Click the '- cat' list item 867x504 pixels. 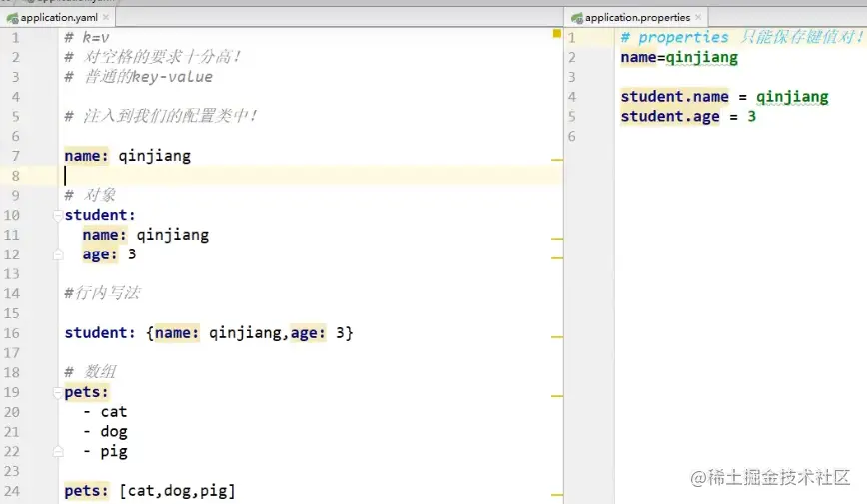(x=105, y=412)
